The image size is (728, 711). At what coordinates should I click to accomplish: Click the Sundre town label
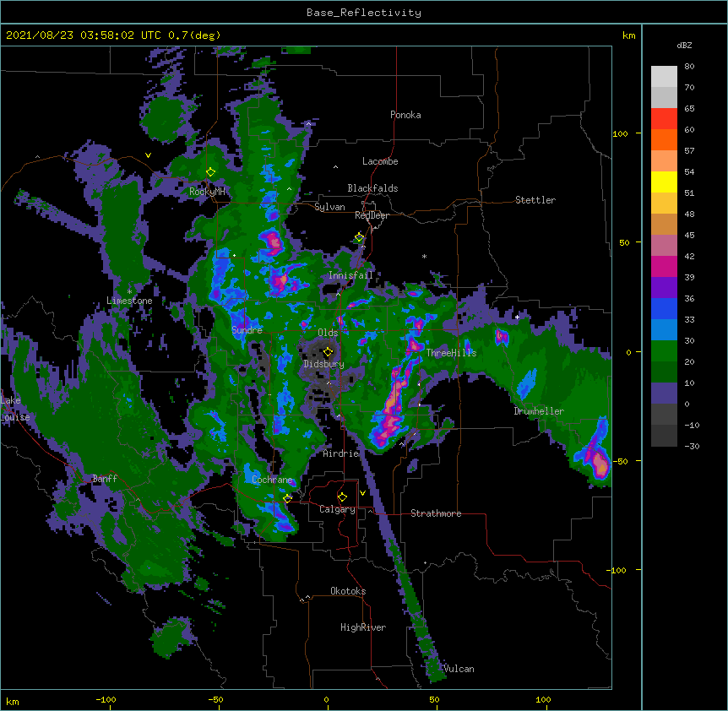pos(247,330)
